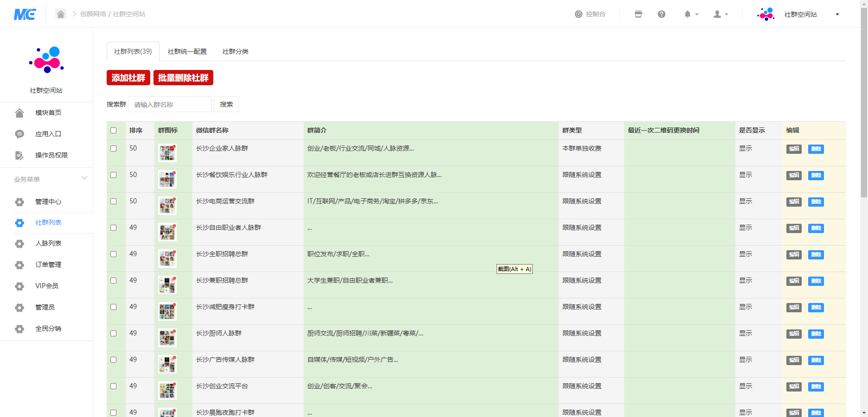The height and width of the screenshot is (417, 868).
Task: Expand the user account dropdown
Action: click(720, 14)
